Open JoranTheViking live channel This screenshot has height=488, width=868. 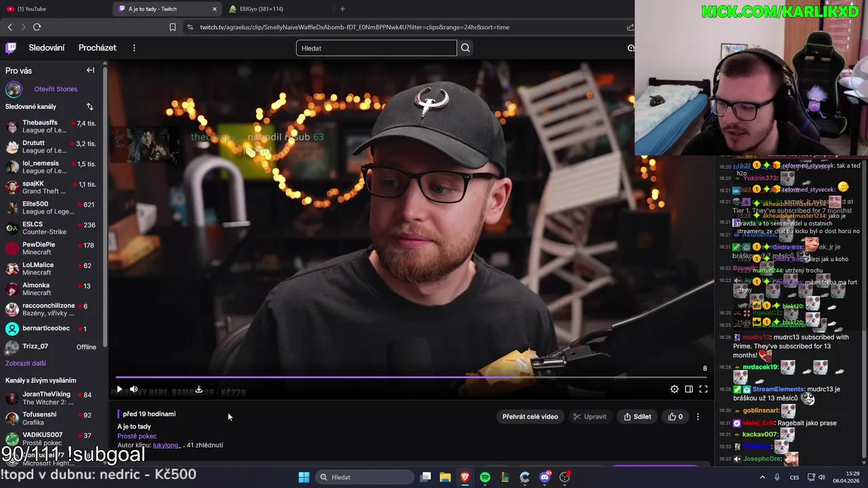pyautogui.click(x=51, y=399)
